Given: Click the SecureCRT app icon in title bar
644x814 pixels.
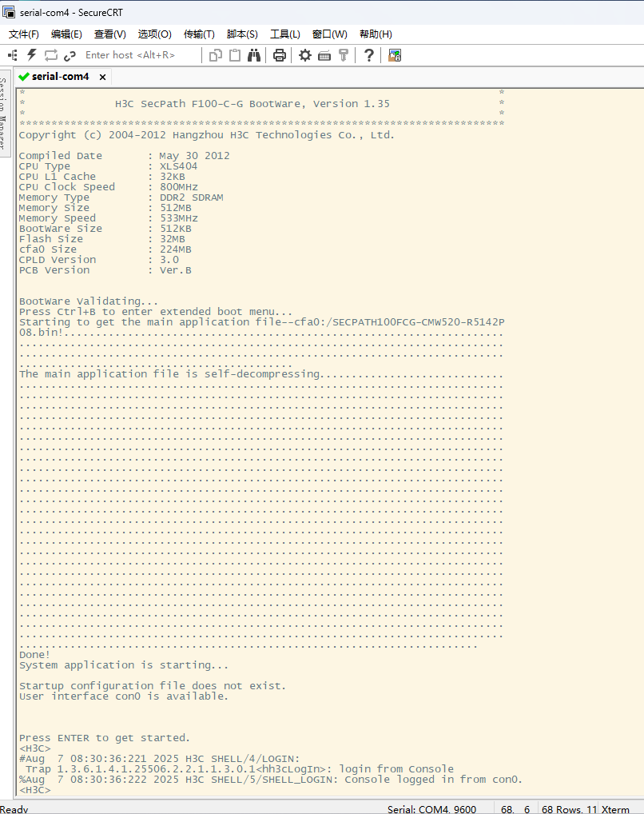Looking at the screenshot, I should [9, 11].
